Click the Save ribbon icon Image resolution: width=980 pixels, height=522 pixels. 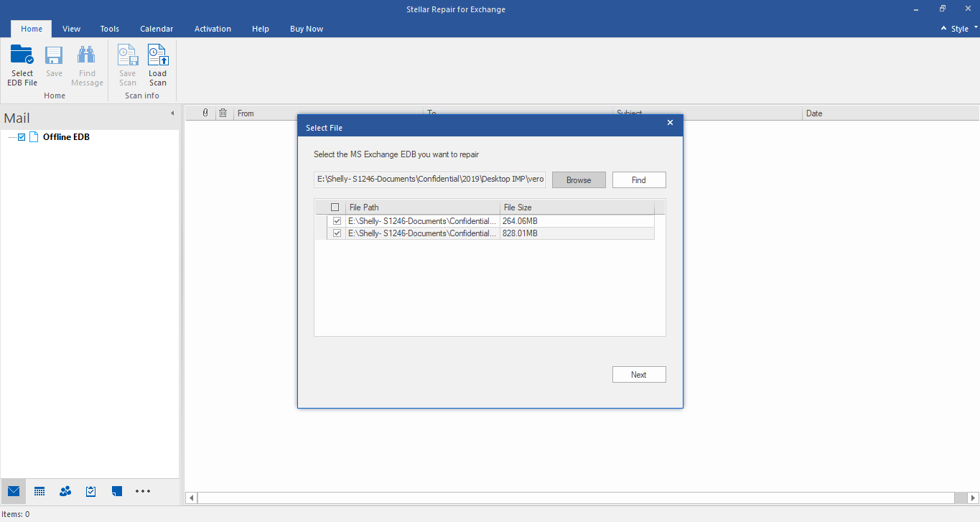point(54,62)
